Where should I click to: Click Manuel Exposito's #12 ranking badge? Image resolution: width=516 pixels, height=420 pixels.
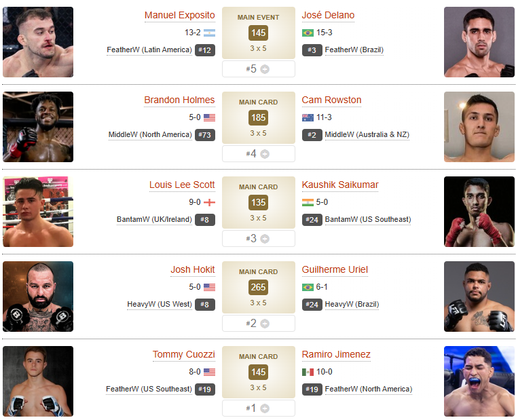pos(205,50)
